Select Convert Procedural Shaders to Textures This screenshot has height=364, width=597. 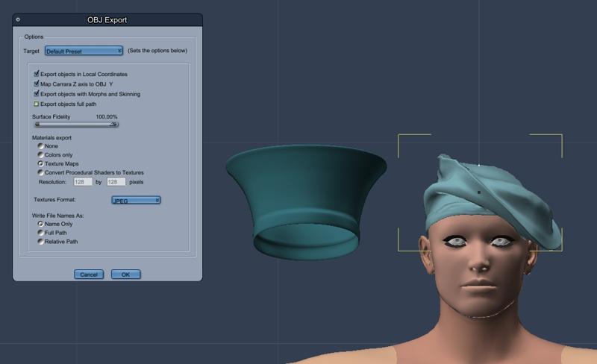click(40, 172)
